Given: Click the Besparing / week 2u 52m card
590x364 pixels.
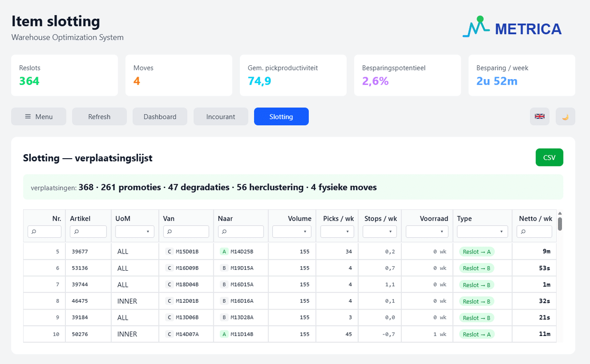Looking at the screenshot, I should click(x=522, y=75).
